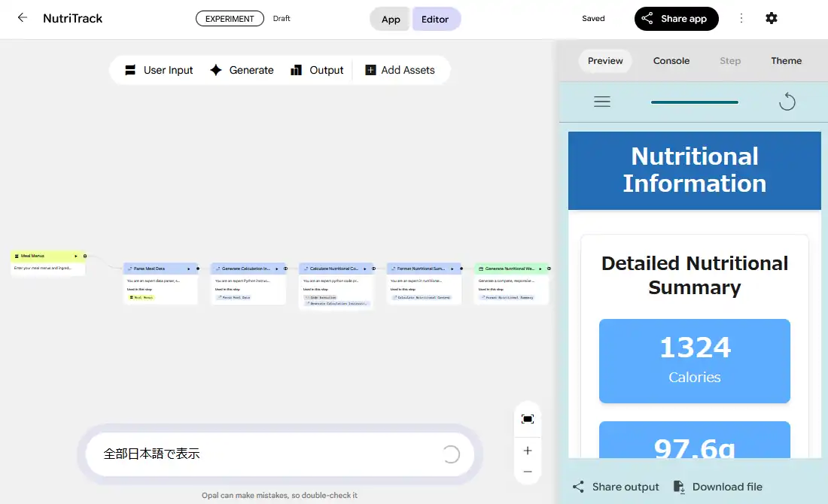Add an Output step
828x504 pixels.
tap(317, 70)
